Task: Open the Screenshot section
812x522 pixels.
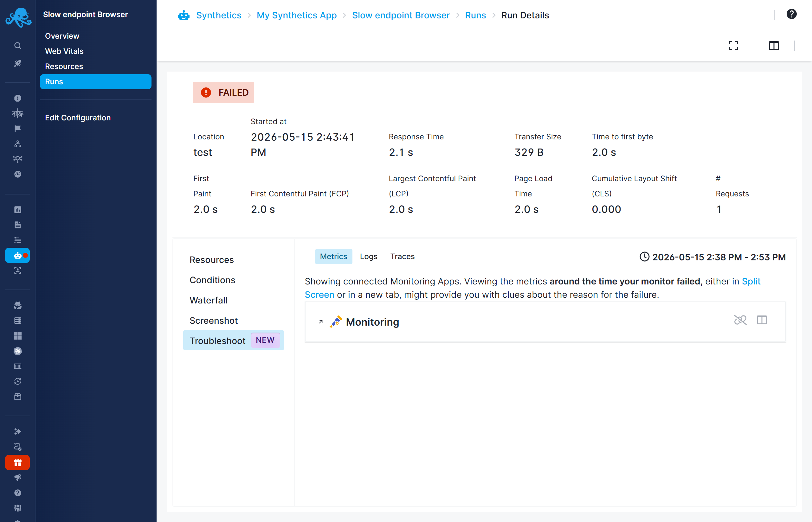Action: click(x=214, y=321)
